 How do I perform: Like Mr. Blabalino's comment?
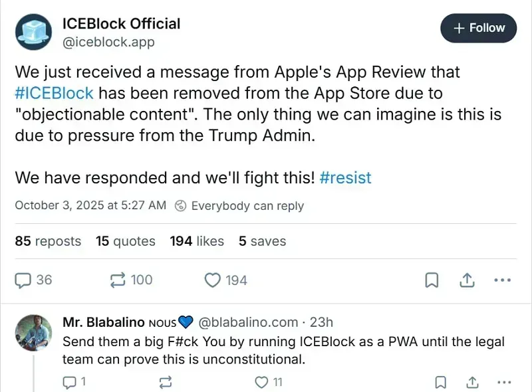click(263, 382)
